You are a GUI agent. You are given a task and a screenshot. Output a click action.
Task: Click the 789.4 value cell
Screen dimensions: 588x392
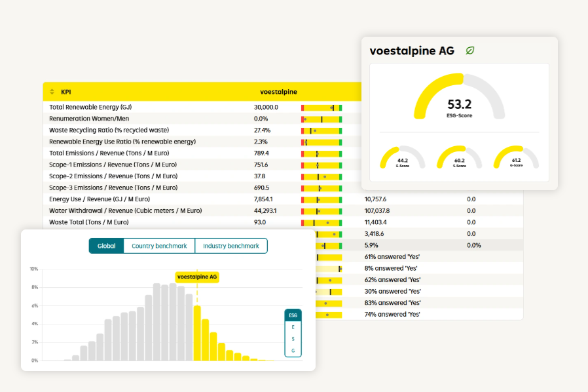click(261, 153)
